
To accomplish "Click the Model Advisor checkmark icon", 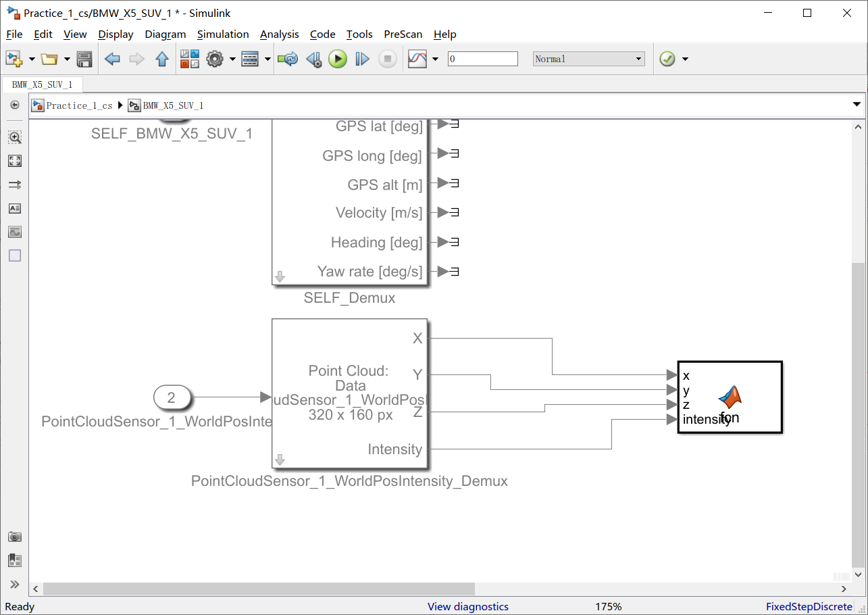I will pyautogui.click(x=667, y=59).
